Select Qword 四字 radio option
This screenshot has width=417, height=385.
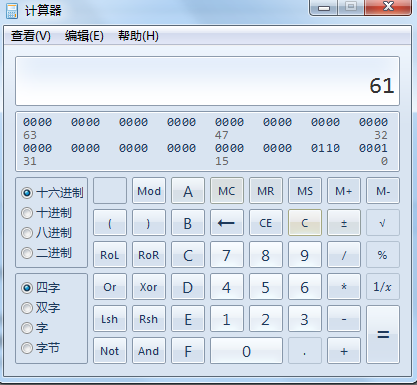click(40, 287)
